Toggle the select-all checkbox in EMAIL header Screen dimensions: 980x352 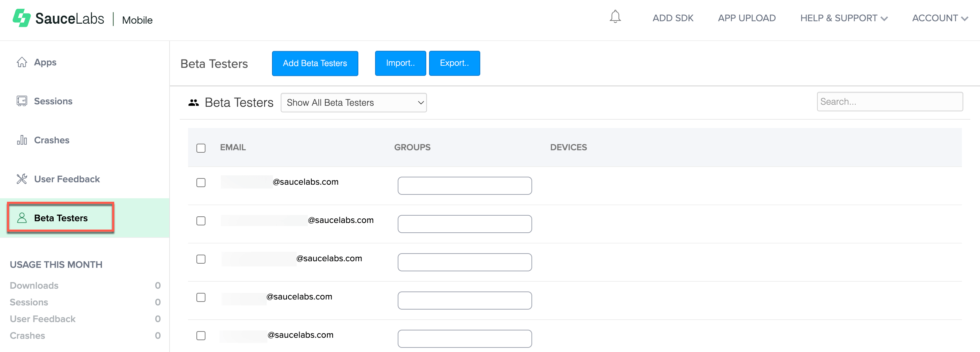tap(201, 148)
